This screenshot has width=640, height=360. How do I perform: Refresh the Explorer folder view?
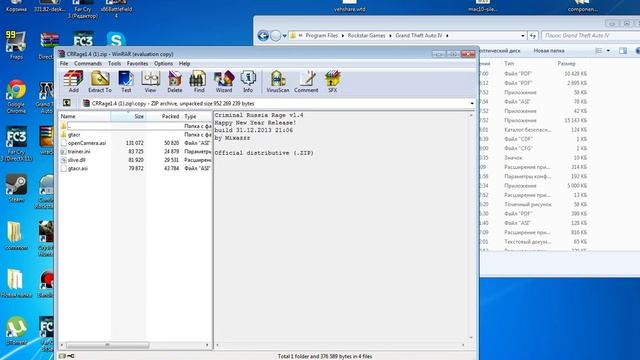coord(533,36)
